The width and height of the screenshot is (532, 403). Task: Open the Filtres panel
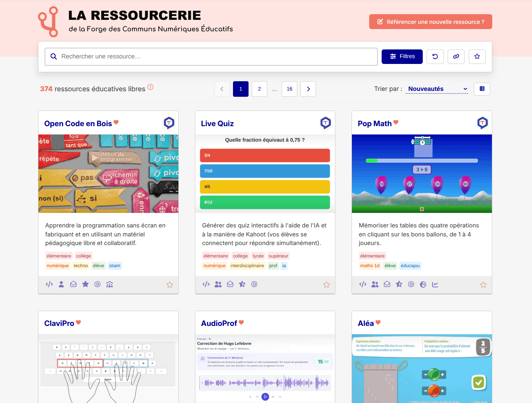coord(402,57)
